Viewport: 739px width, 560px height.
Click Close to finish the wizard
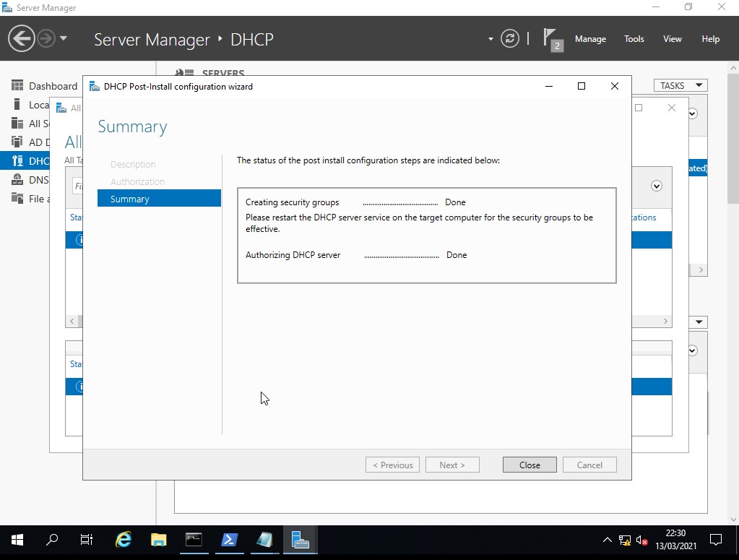[x=530, y=465]
